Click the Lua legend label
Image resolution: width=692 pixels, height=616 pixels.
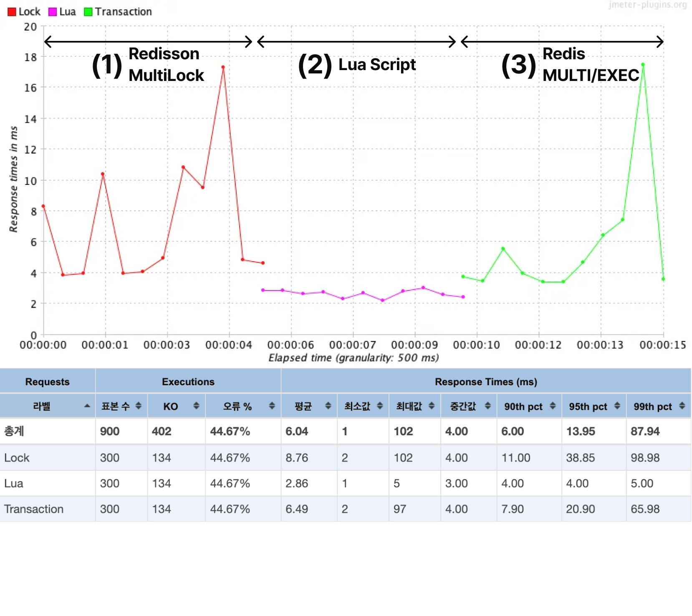tap(67, 12)
